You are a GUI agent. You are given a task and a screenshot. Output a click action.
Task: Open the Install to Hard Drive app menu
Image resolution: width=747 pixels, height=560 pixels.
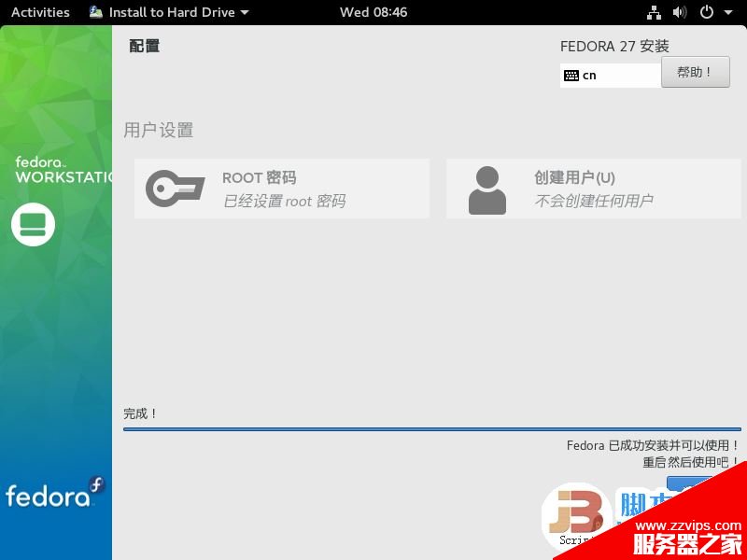(169, 12)
